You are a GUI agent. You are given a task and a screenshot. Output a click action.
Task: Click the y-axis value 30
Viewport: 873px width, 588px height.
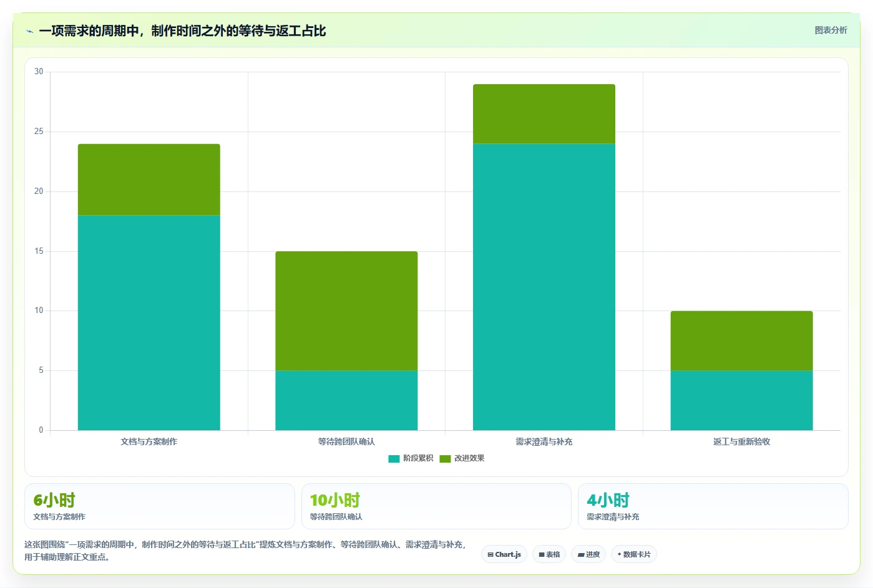(x=39, y=72)
